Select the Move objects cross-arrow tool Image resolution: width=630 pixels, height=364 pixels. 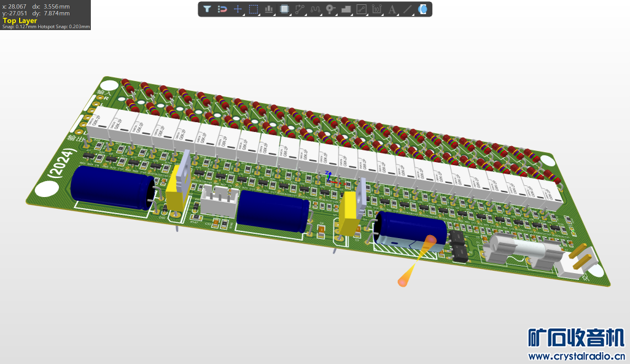point(238,9)
